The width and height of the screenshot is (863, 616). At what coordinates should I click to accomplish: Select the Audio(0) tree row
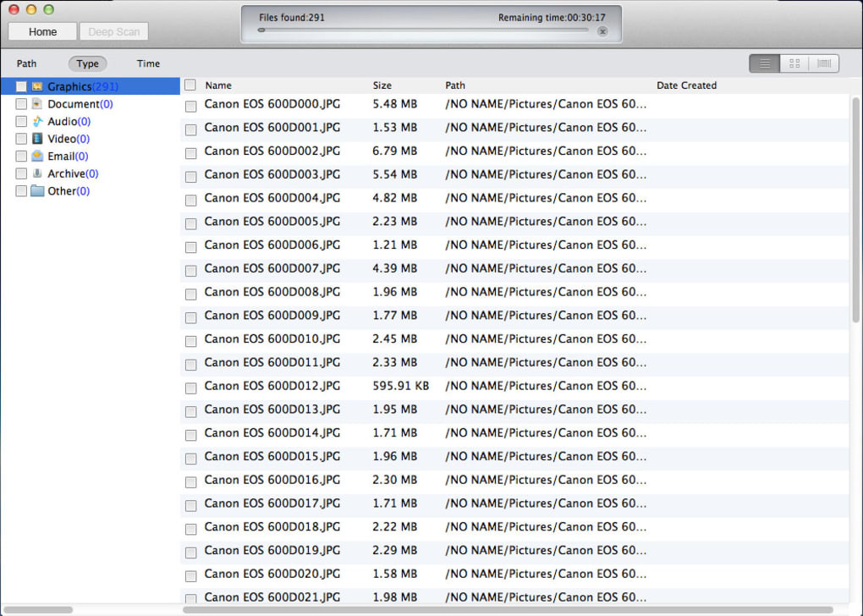tap(91, 121)
